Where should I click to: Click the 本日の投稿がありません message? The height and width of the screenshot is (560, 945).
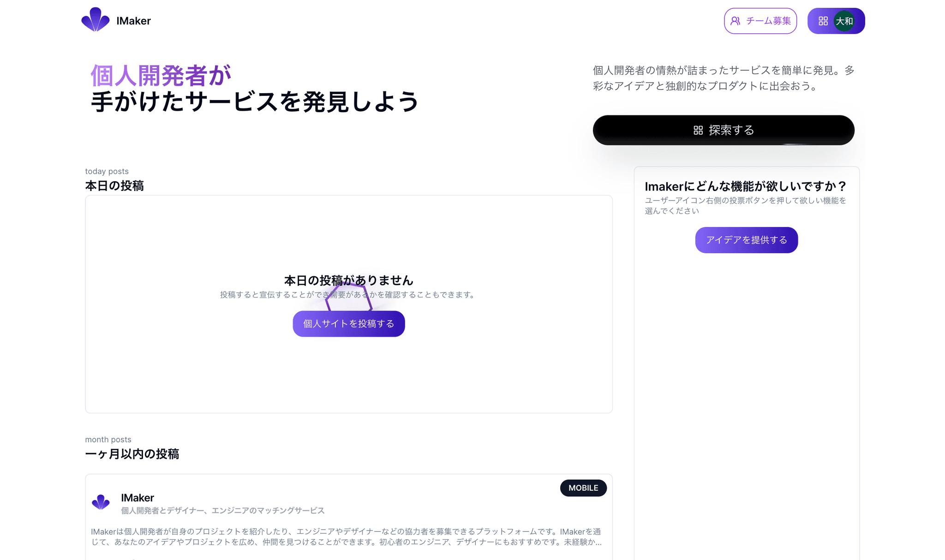[349, 280]
